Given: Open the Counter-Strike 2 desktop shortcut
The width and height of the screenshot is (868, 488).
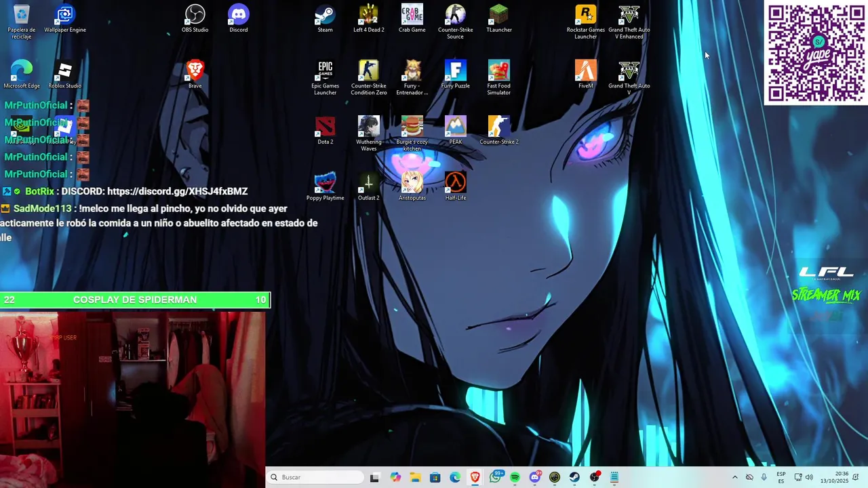Looking at the screenshot, I should (499, 131).
